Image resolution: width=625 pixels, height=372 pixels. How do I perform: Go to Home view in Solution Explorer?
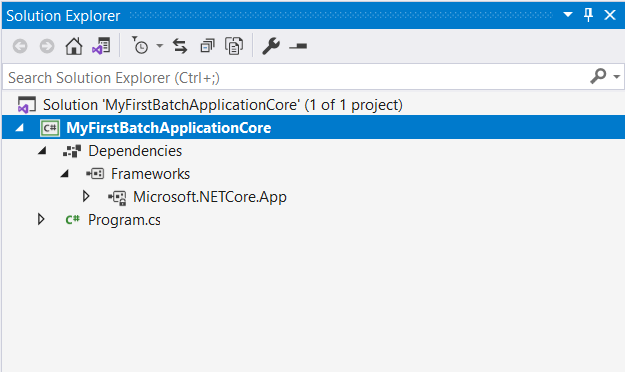[74, 46]
